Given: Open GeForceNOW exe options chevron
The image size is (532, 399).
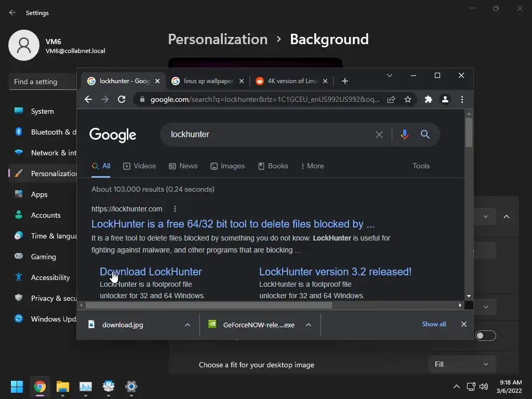Looking at the screenshot, I should [x=309, y=325].
